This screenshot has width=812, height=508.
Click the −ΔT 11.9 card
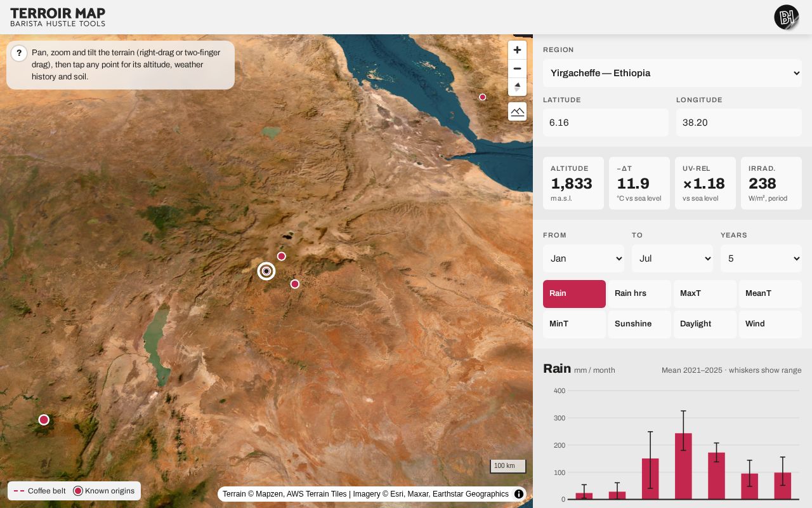639,183
